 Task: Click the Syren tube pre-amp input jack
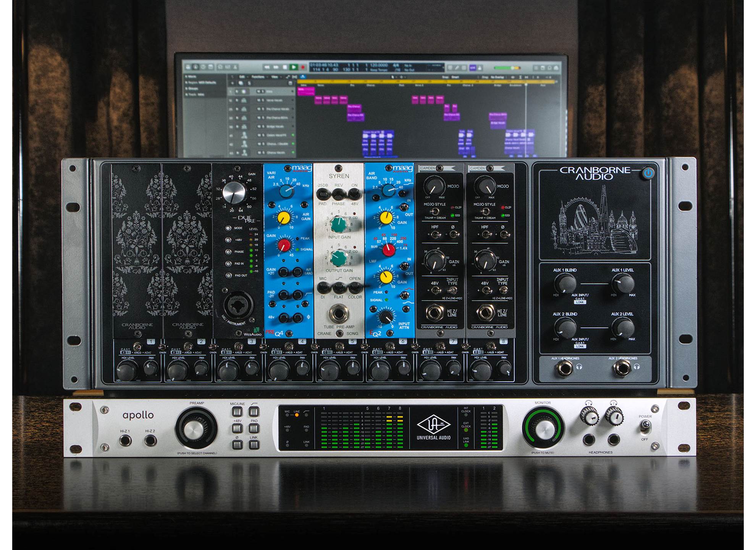338,314
